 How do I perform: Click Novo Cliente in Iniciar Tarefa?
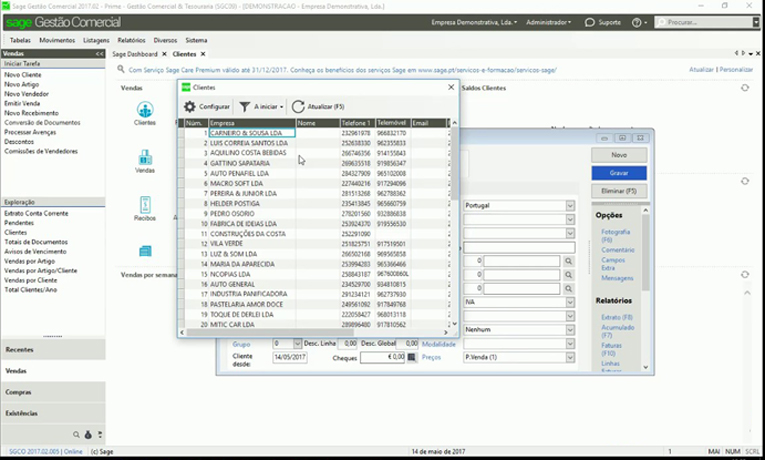click(x=23, y=75)
